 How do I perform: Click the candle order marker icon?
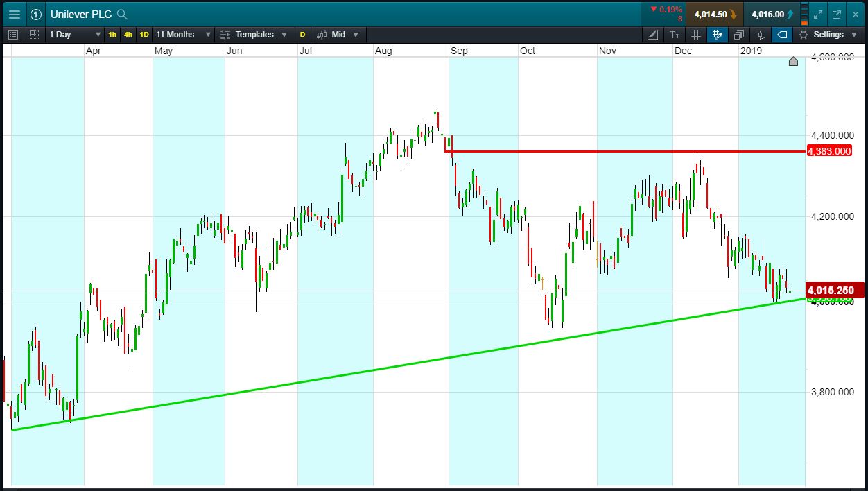point(761,34)
